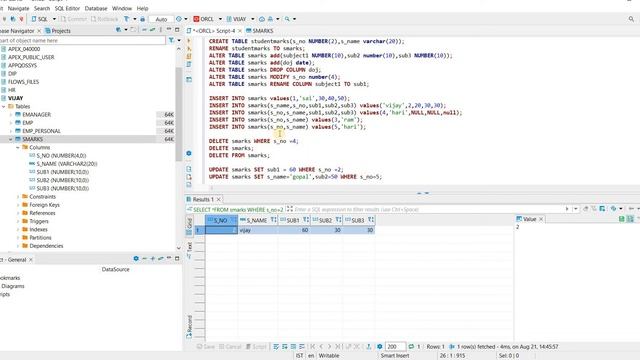Click the SQL editor toolbar button
This screenshot has height=360, width=640.
tap(40, 19)
